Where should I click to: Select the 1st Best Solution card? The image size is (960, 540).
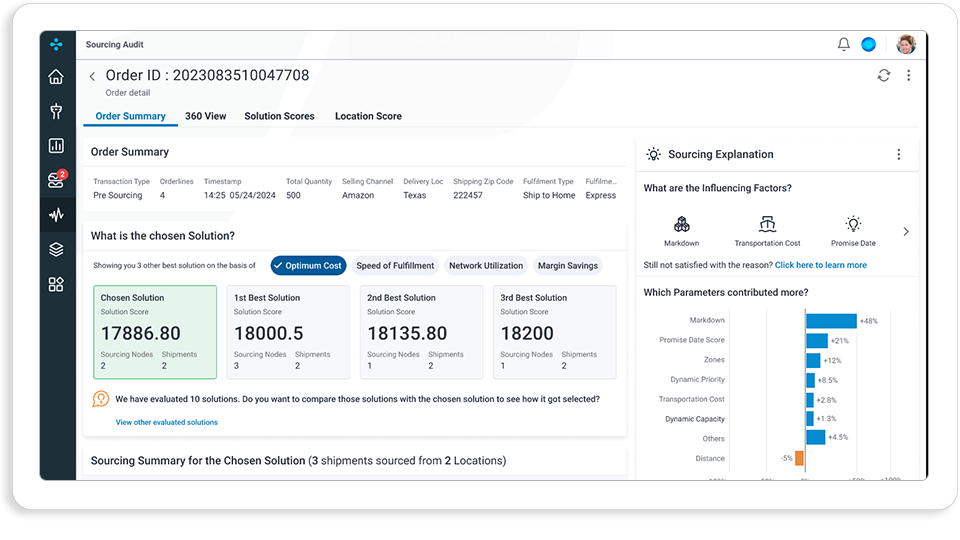[x=288, y=332]
